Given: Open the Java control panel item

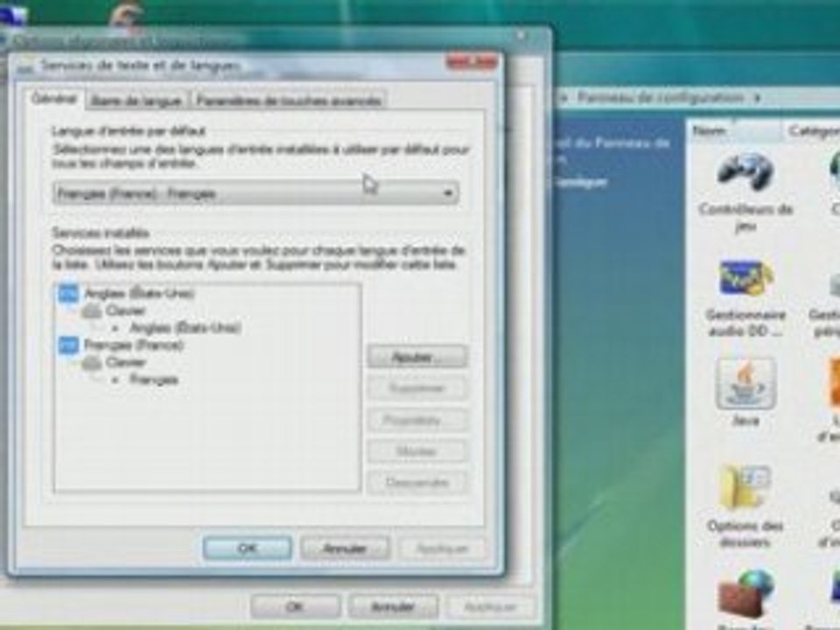Looking at the screenshot, I should point(745,392).
